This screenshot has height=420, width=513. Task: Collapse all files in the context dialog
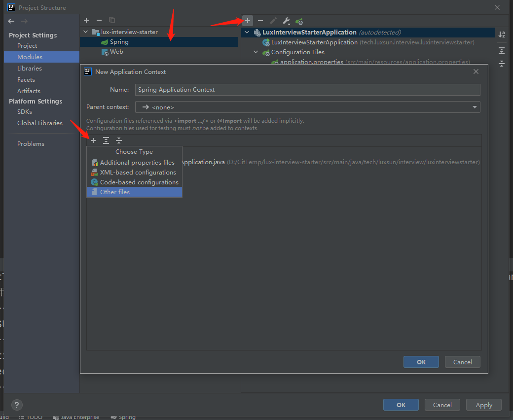(x=119, y=140)
